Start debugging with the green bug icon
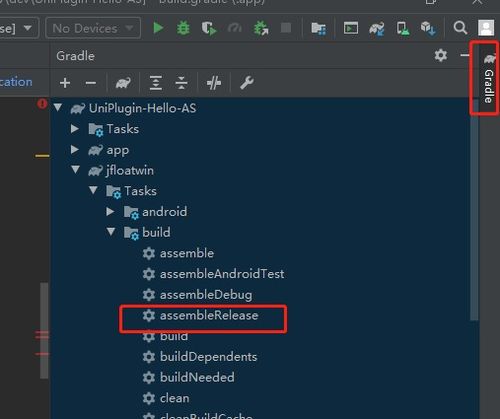500x419 pixels. tap(183, 28)
